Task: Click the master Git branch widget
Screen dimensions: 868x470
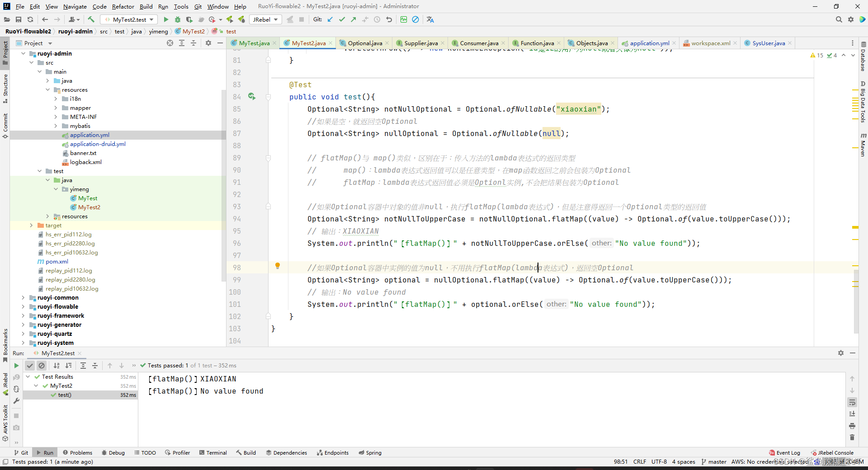Action: [713, 461]
